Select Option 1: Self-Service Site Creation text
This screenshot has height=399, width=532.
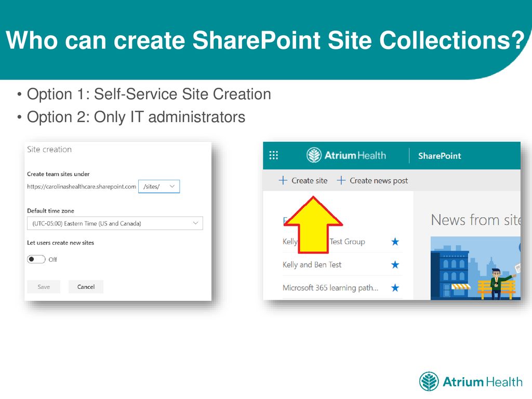point(149,94)
